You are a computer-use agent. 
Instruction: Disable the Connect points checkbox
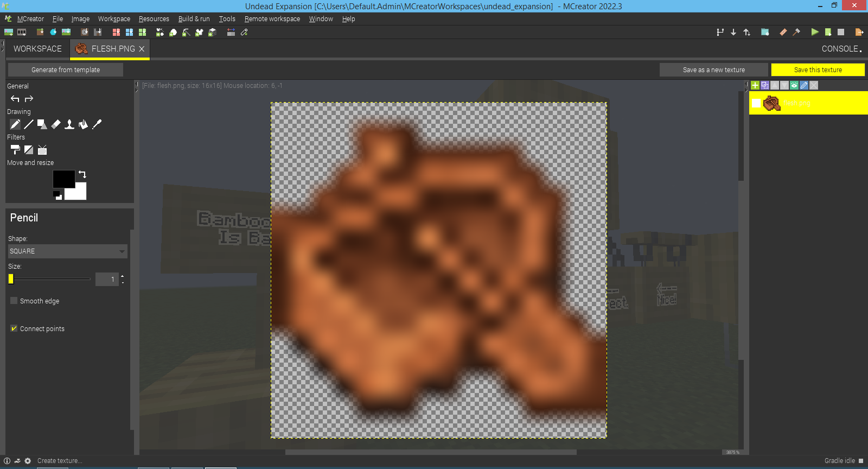(x=14, y=328)
